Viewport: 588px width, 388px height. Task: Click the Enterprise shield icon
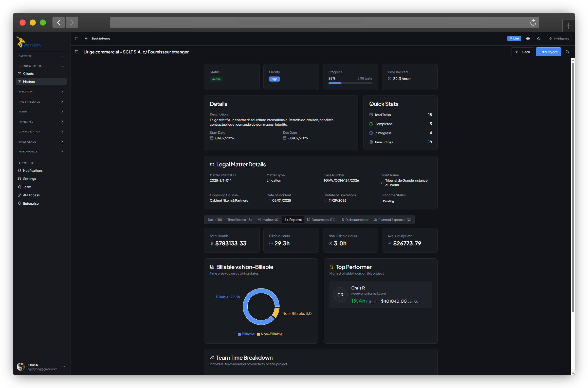coord(20,203)
